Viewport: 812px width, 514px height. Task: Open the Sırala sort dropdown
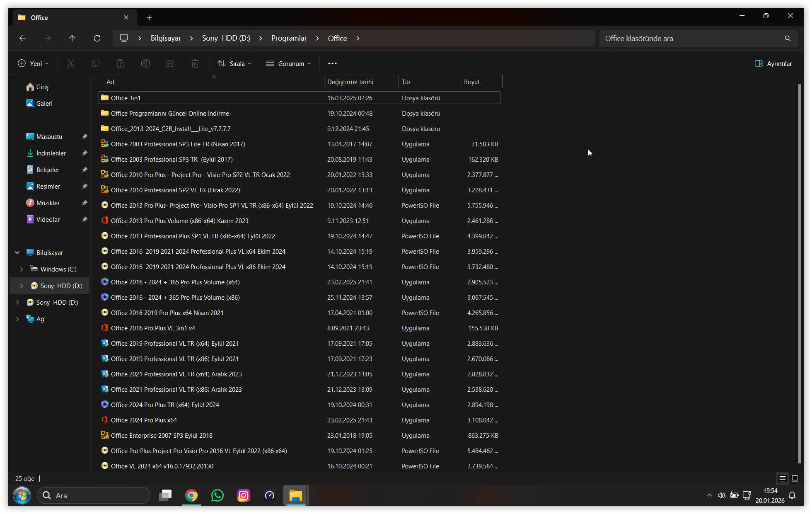pos(234,63)
